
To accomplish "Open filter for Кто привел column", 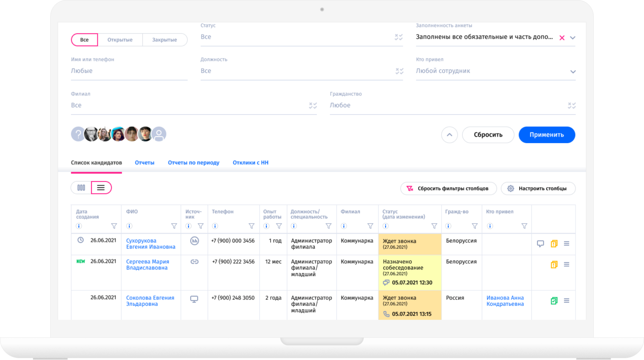I will [x=524, y=226].
